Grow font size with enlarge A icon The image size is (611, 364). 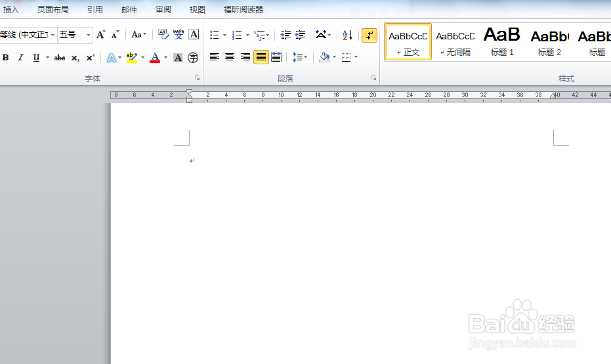pos(101,35)
